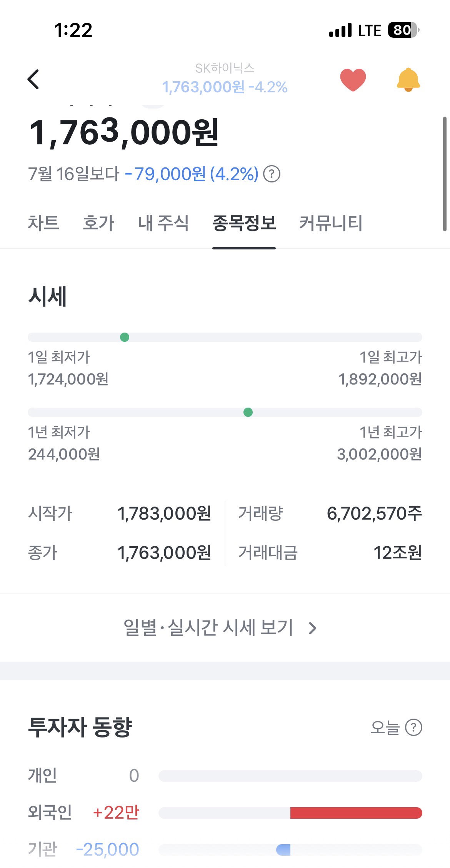The image size is (450, 868).
Task: Tap the SK하이닉스 header title
Action: [225, 68]
